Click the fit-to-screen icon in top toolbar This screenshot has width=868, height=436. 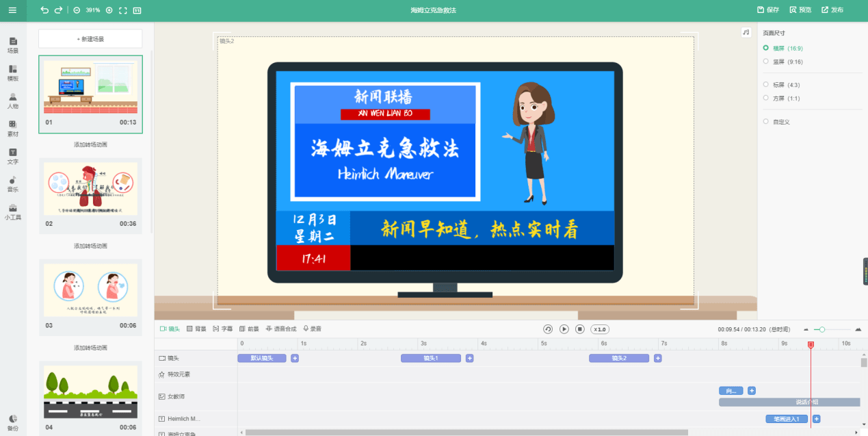click(x=123, y=10)
